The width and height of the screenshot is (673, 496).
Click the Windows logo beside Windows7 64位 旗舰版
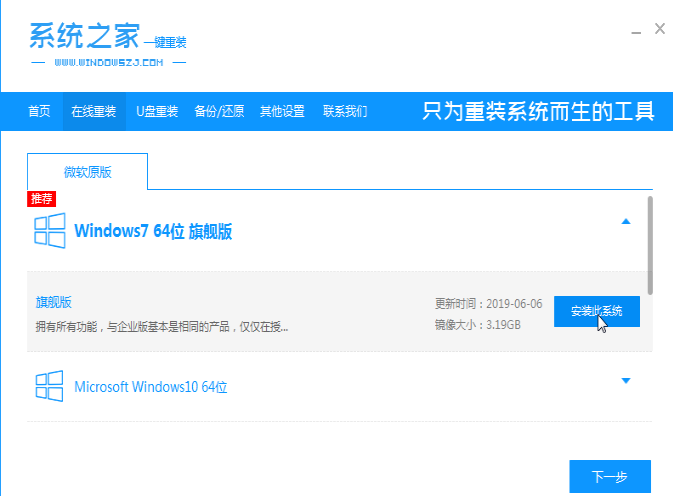(50, 231)
